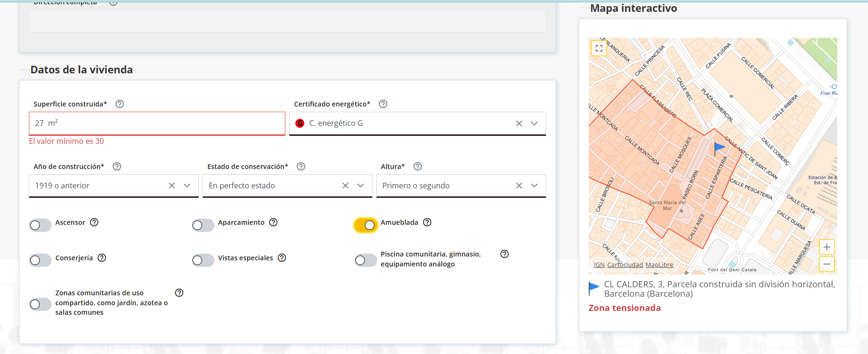Zoom in on the interactive map
Screen dimensions: 868x354
(827, 247)
